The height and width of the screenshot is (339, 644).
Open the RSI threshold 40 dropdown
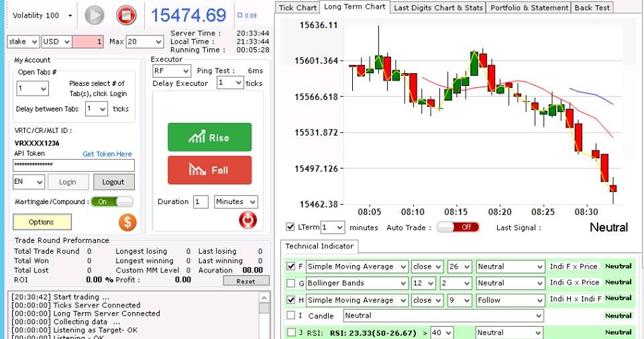(x=442, y=332)
